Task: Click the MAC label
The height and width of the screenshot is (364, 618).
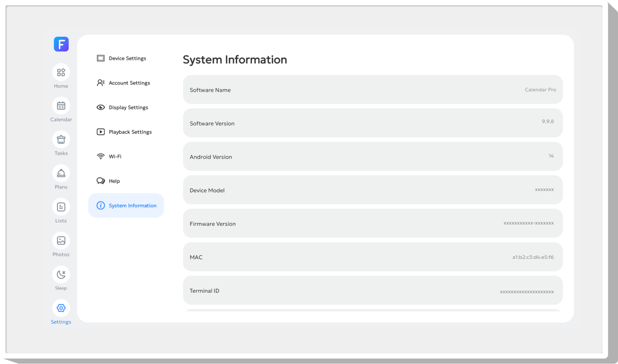Action: [196, 258]
